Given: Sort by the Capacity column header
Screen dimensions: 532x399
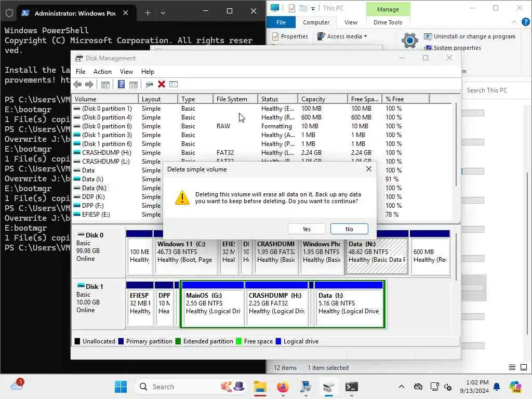Looking at the screenshot, I should (323, 99).
